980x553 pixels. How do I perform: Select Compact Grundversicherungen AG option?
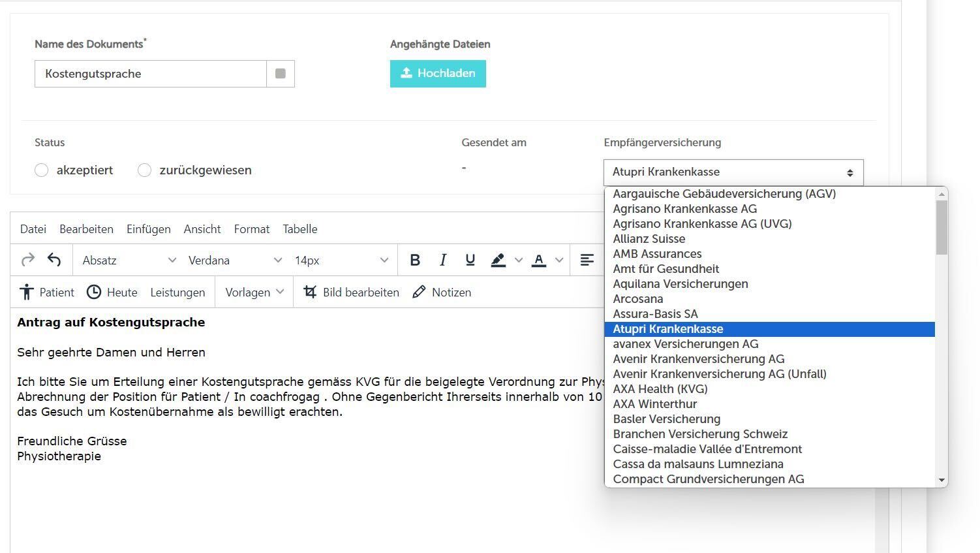pos(770,479)
